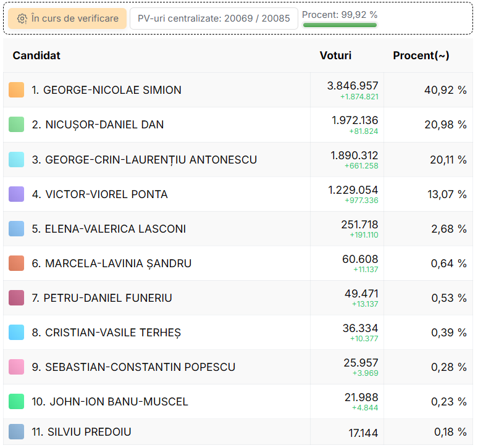Click orange swatch next to George-Nicolae Simion

[x=17, y=90]
